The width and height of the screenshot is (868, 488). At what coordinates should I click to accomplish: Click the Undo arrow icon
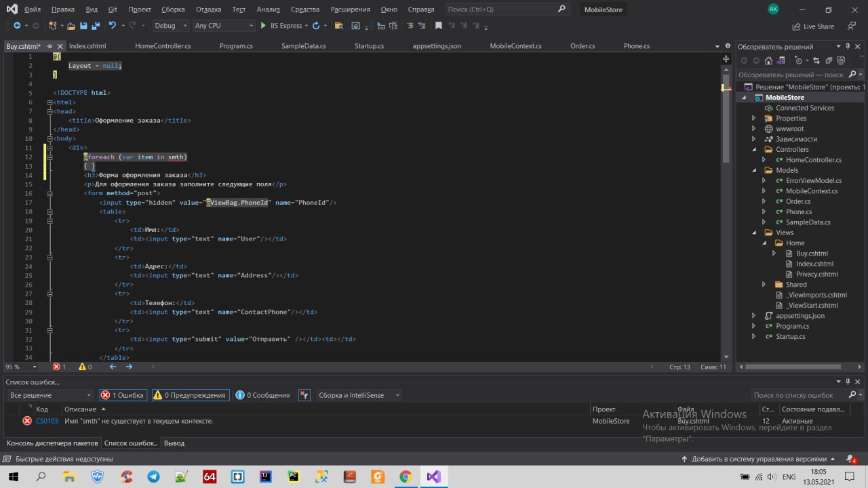(113, 26)
